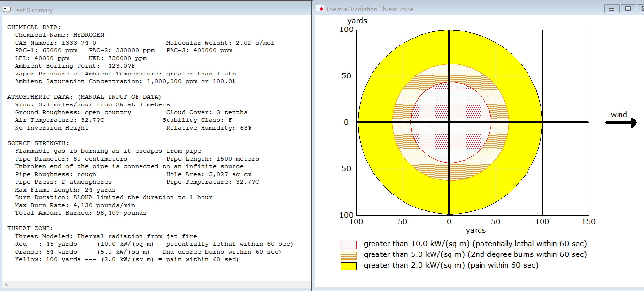Close the Thermal Radiation Threat Zone window
The height and width of the screenshot is (291, 644).
(642, 9)
